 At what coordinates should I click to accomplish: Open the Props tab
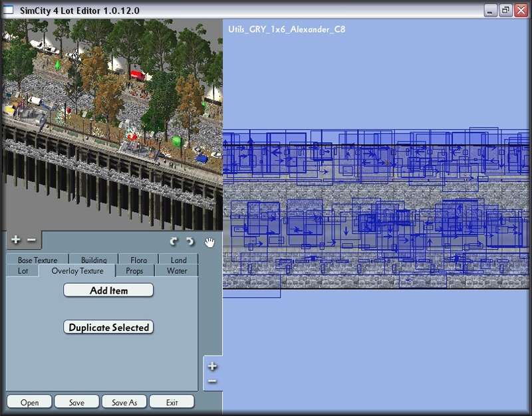tap(134, 271)
